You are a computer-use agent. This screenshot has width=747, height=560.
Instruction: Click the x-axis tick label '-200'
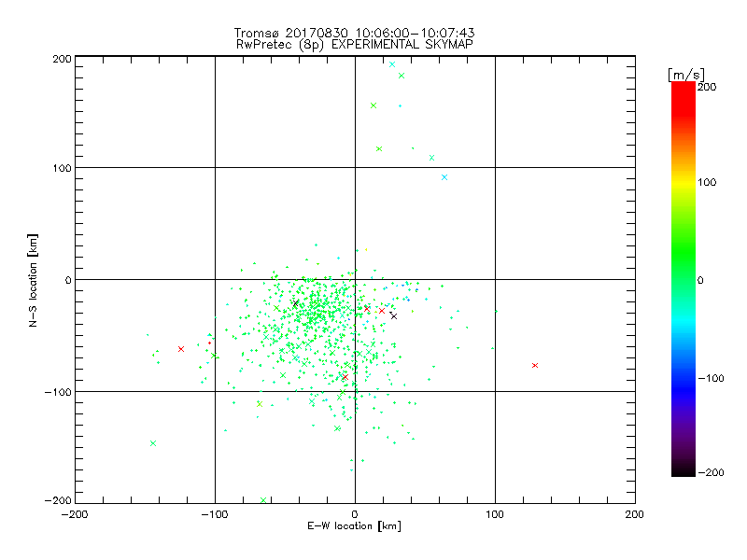tap(75, 514)
